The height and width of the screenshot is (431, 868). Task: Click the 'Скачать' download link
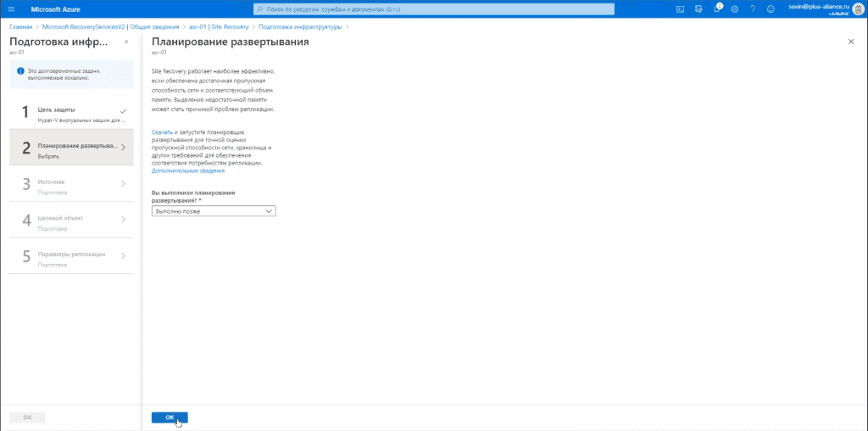coord(162,132)
